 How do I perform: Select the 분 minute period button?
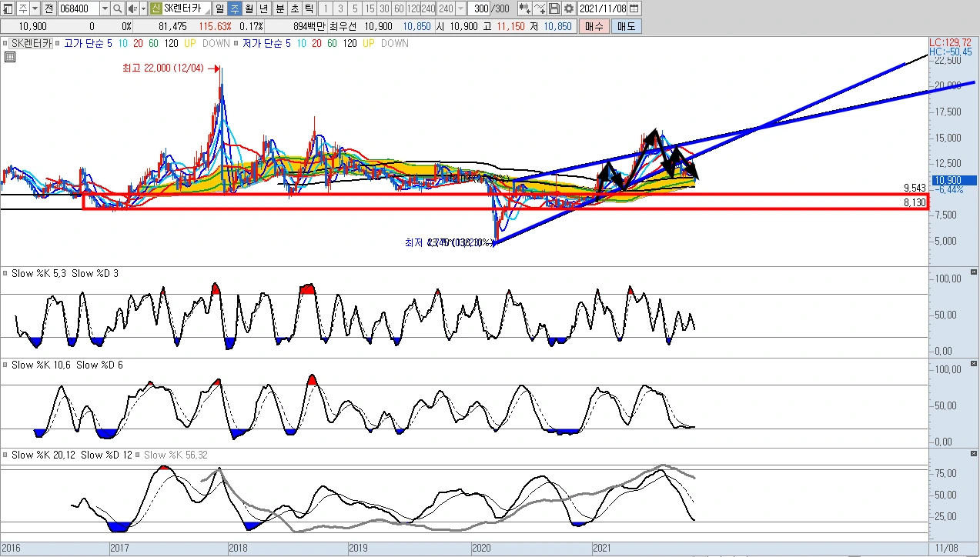pos(280,9)
